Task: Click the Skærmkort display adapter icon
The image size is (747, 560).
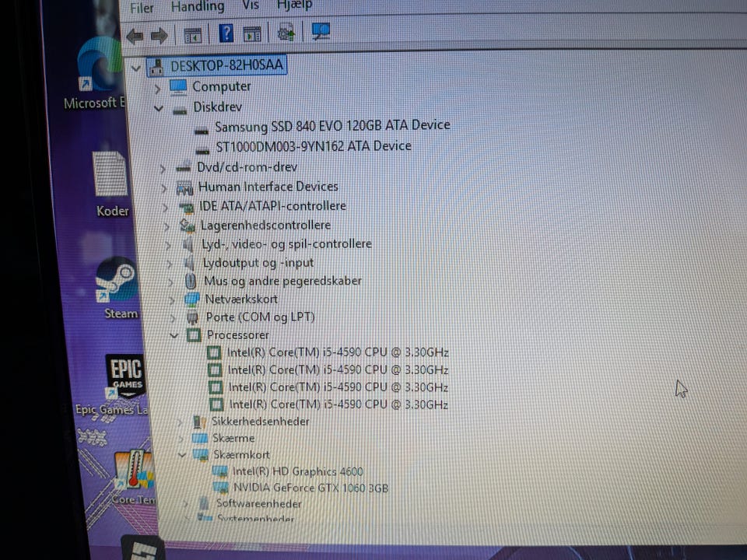Action: (200, 455)
